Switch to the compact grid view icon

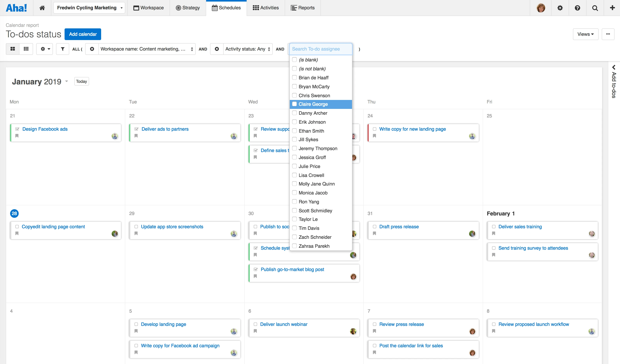(26, 49)
